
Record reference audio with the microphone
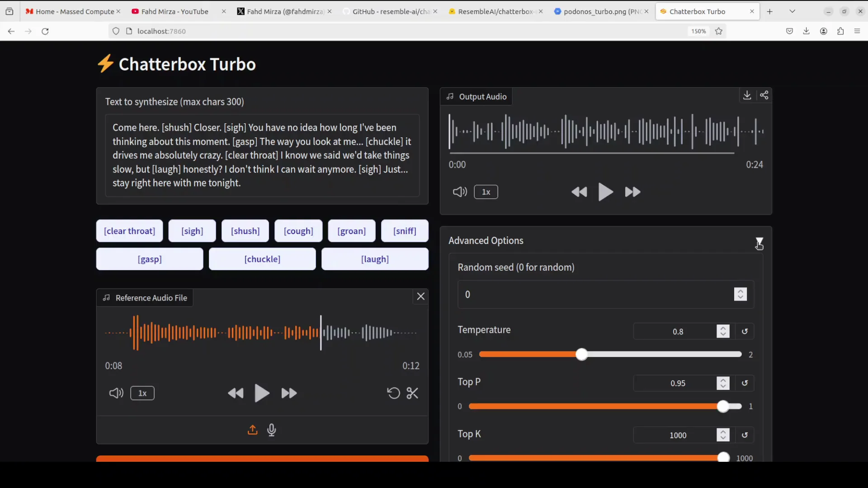[272, 430]
